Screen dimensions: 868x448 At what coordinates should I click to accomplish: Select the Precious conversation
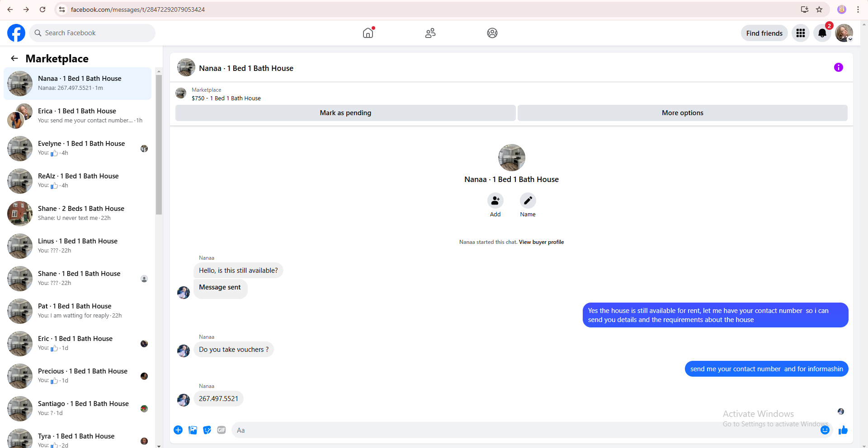tap(77, 376)
